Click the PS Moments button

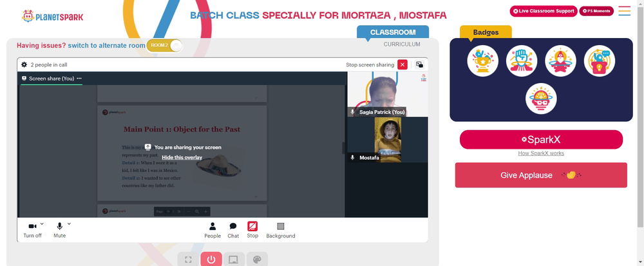pos(596,11)
